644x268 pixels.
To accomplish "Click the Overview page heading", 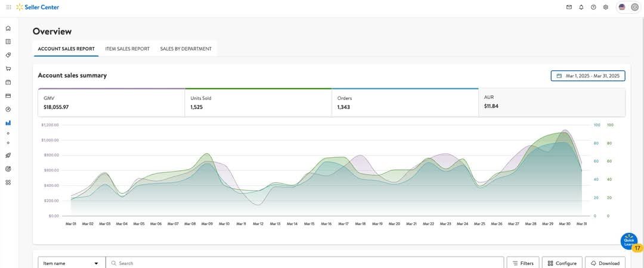I will (52, 31).
